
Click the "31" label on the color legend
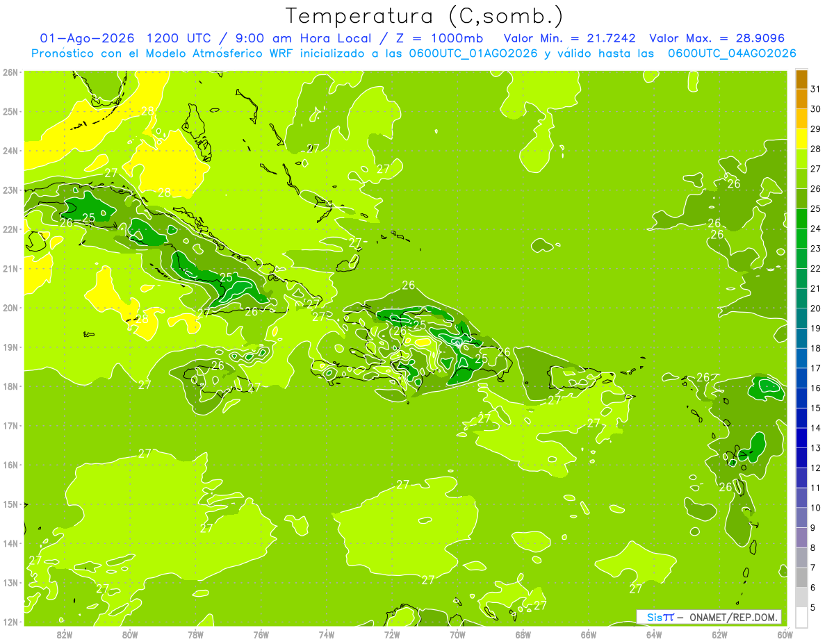coord(816,90)
